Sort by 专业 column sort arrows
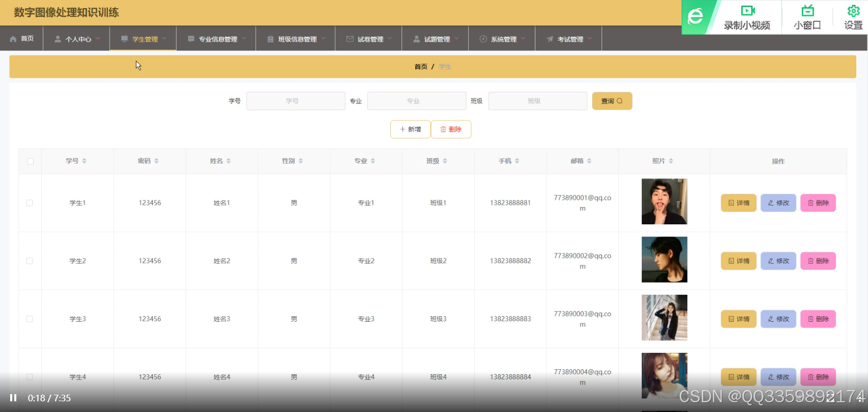The width and height of the screenshot is (868, 412). 373,161
